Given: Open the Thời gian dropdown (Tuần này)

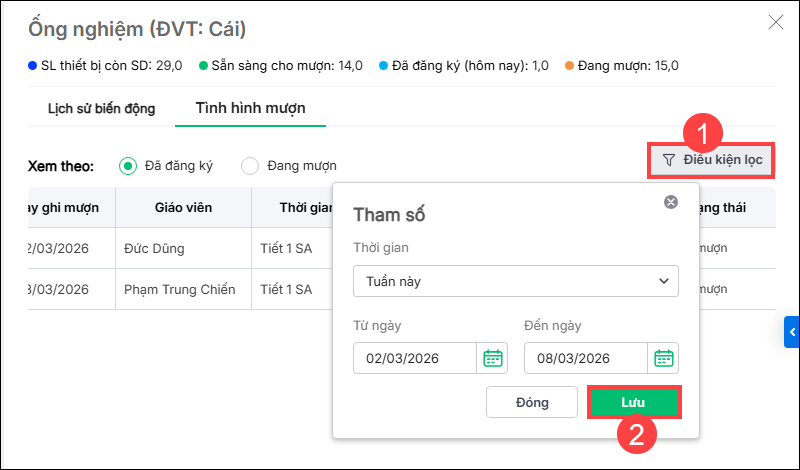Looking at the screenshot, I should [515, 281].
